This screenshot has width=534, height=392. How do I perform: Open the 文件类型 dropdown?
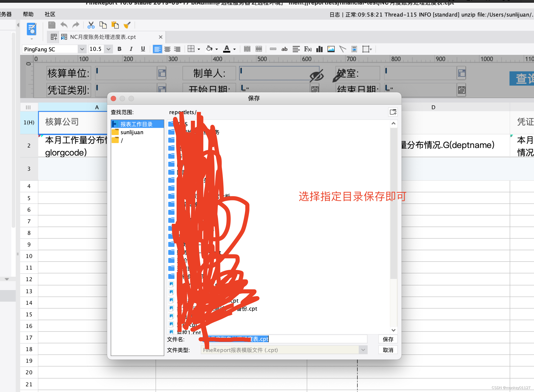(363, 350)
